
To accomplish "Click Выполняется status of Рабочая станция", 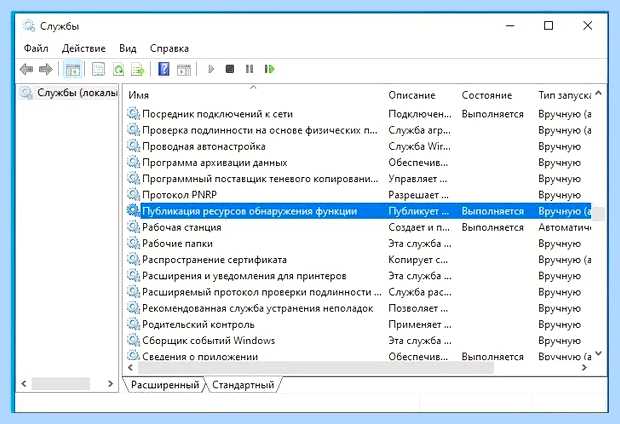I will (492, 227).
